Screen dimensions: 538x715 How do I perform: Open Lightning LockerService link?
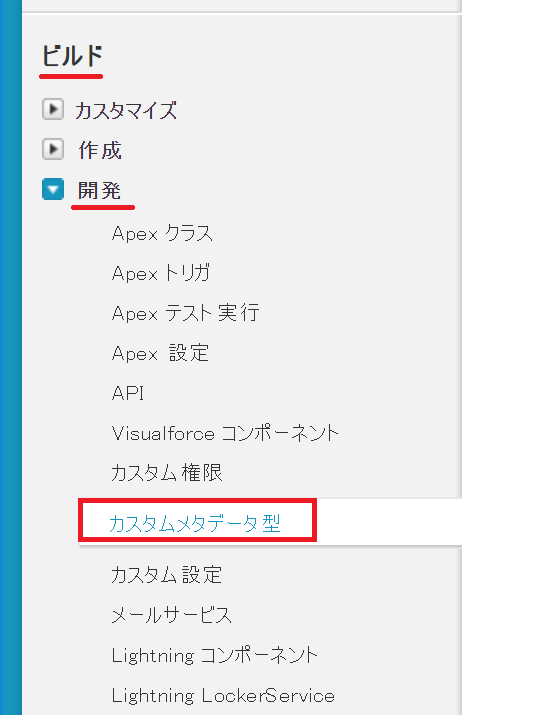pyautogui.click(x=223, y=695)
